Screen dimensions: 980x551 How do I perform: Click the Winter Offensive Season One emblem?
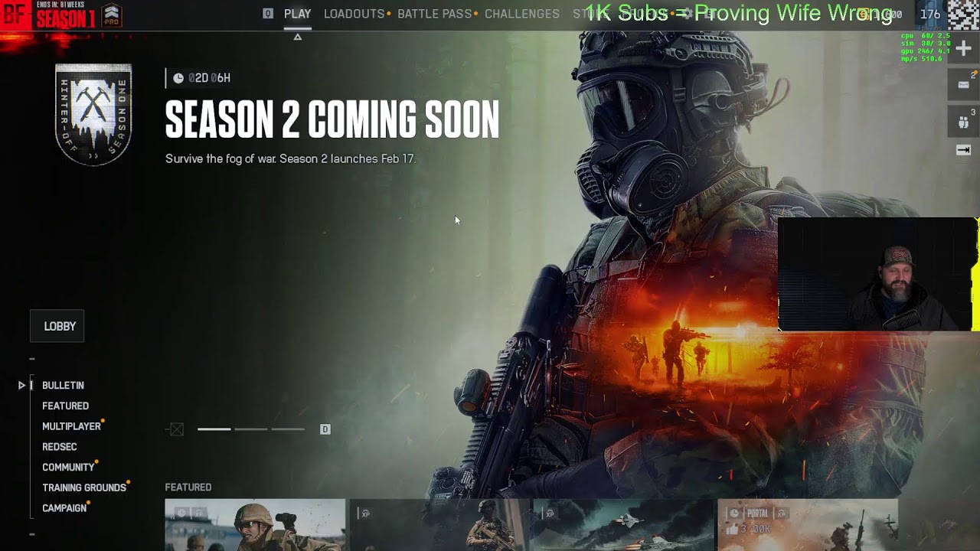click(93, 115)
